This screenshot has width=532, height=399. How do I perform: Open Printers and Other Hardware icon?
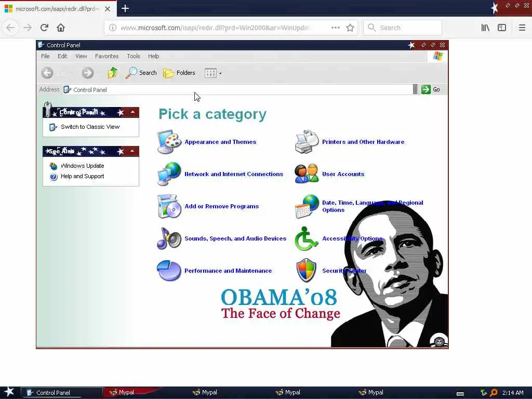click(x=307, y=141)
